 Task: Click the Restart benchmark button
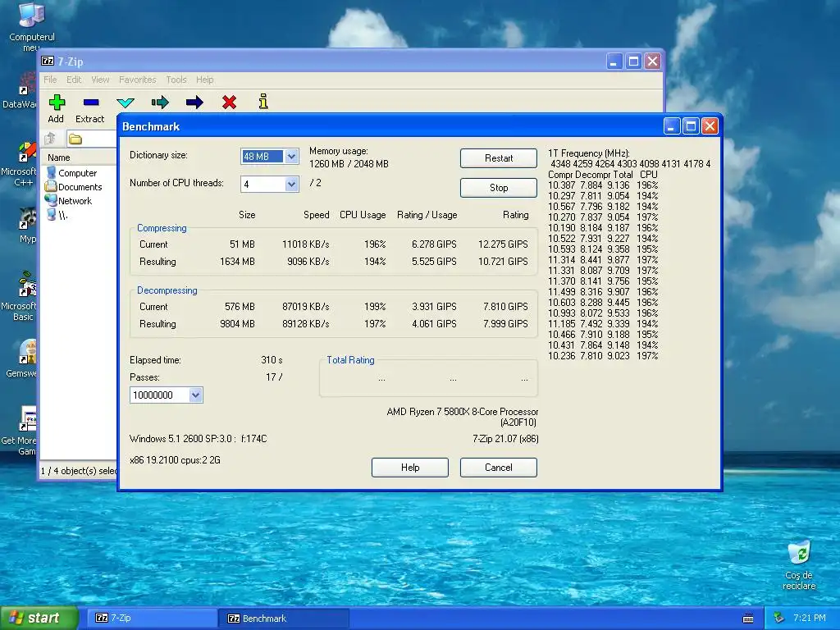tap(498, 158)
